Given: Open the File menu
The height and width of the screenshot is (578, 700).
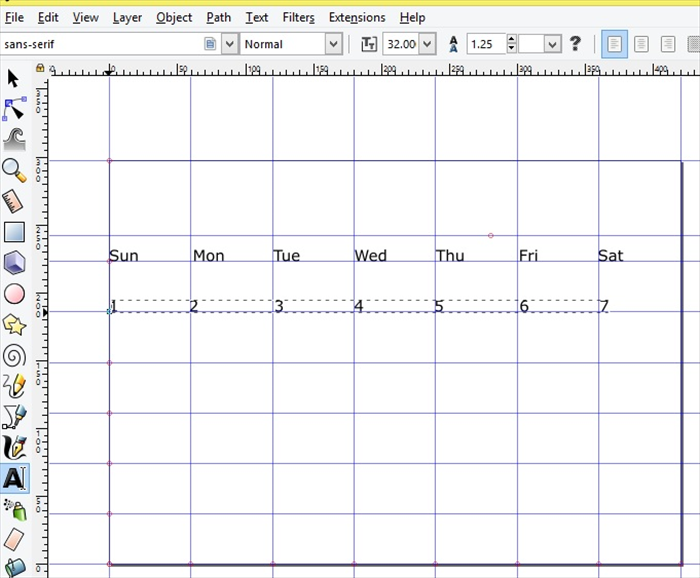Looking at the screenshot, I should pyautogui.click(x=14, y=17).
